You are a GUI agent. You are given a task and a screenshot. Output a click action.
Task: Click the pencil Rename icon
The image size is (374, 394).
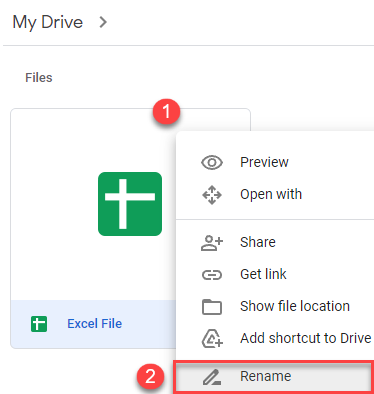pos(212,377)
